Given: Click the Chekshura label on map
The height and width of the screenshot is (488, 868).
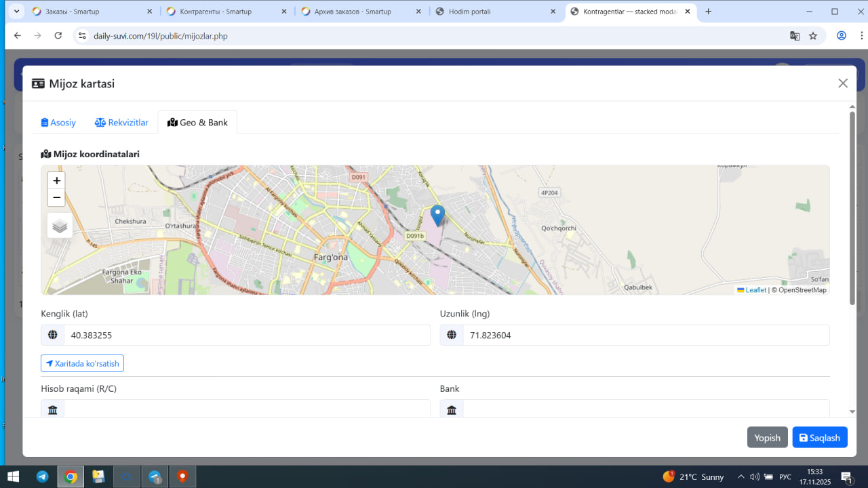Looking at the screenshot, I should pyautogui.click(x=131, y=221).
